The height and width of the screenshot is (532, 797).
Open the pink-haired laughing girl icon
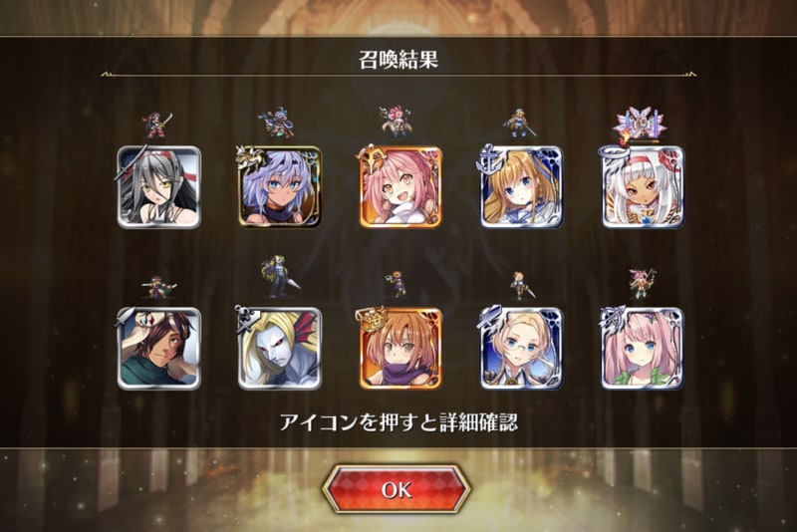[x=400, y=187]
